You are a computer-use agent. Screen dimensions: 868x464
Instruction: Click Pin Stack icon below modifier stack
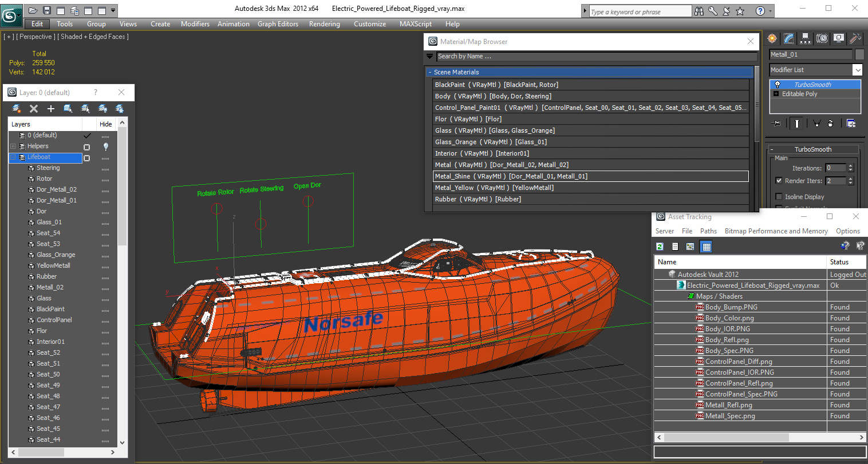[x=776, y=123]
